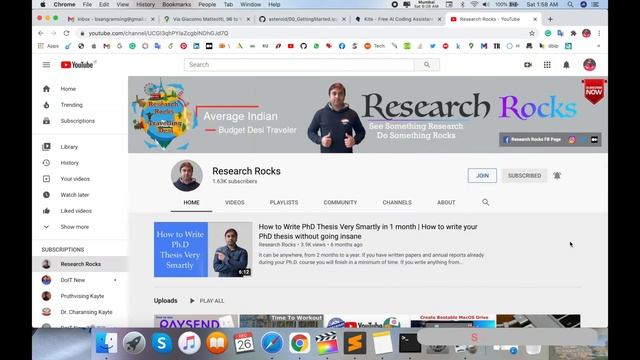Image resolution: width=640 pixels, height=360 pixels.
Task: Open Launchpad rocket in the Dock
Action: [x=134, y=342]
